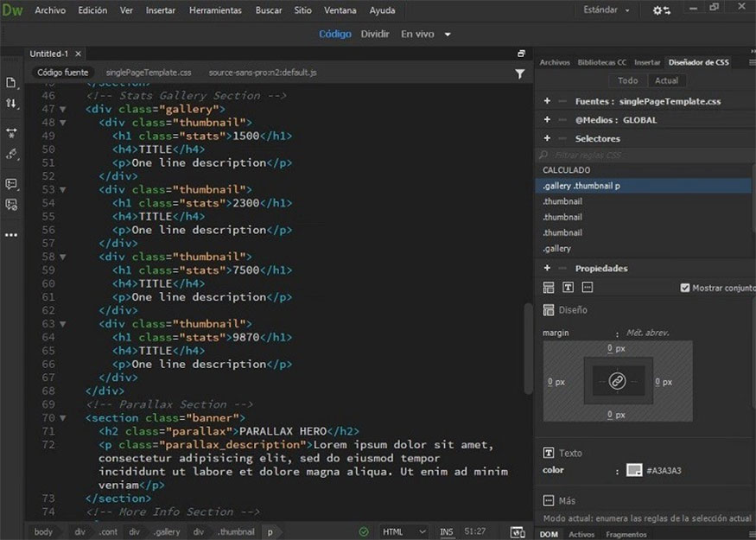Switch to the Diseñador de CSS tab
This screenshot has width=756, height=540.
pos(698,61)
